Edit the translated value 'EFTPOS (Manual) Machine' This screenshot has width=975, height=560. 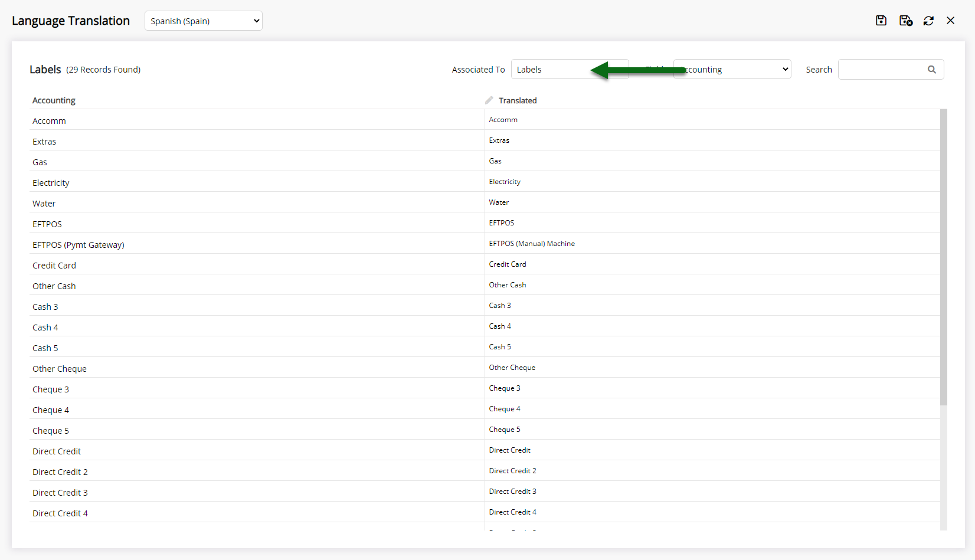(712, 244)
